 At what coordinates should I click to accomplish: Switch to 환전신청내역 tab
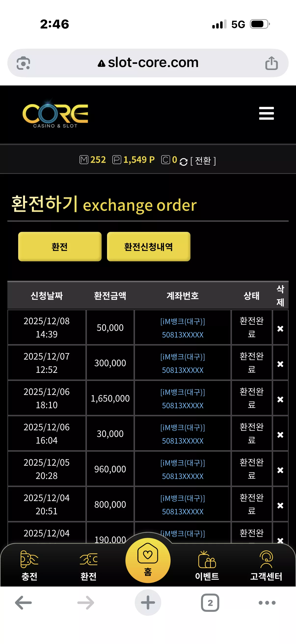[149, 247]
